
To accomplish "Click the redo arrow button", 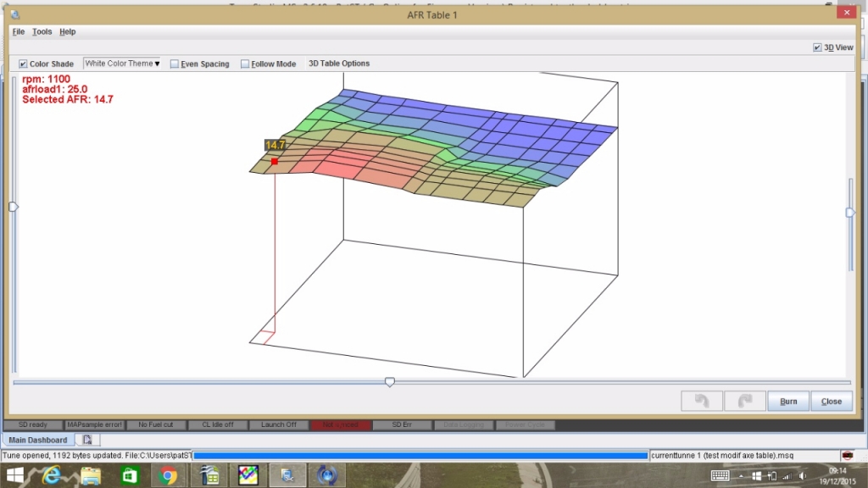I will coord(744,401).
